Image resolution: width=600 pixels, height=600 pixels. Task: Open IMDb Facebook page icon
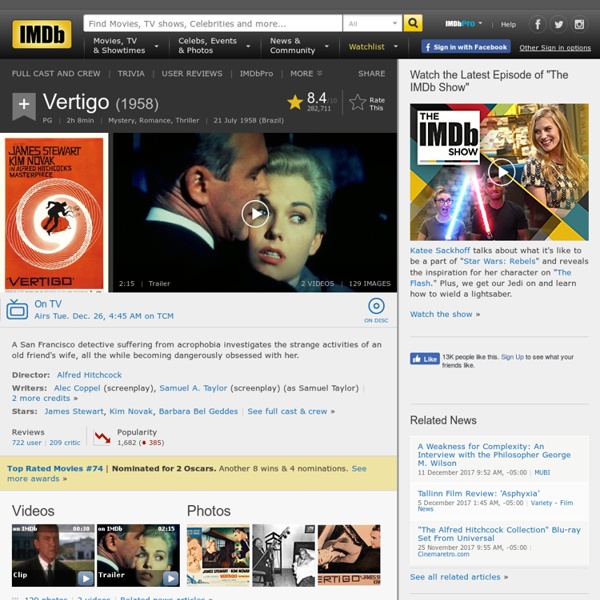pyautogui.click(x=537, y=24)
